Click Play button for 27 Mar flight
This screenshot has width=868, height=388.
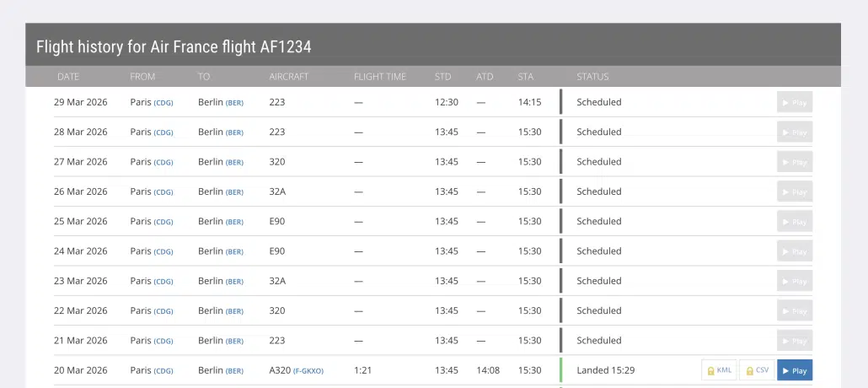pyautogui.click(x=795, y=162)
